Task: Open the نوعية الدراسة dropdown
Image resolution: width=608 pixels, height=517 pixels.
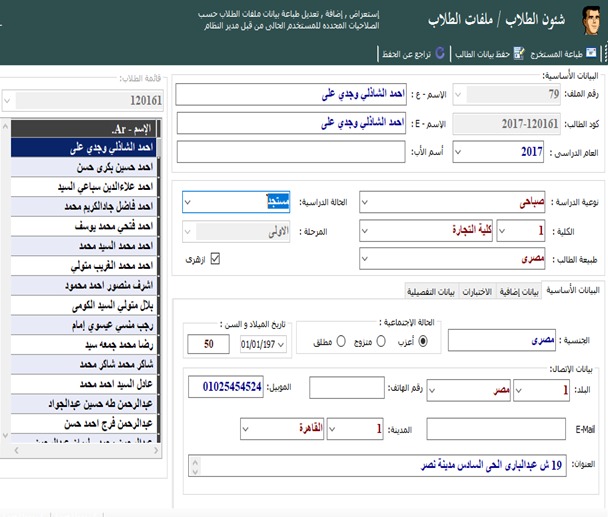Action: (365, 202)
